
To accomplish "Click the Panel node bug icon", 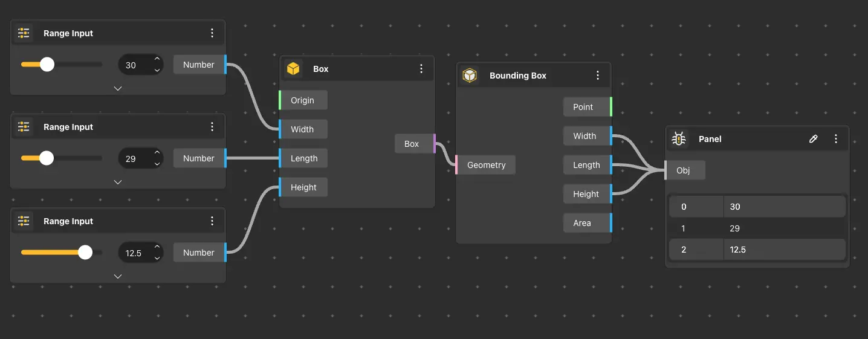I will 679,139.
